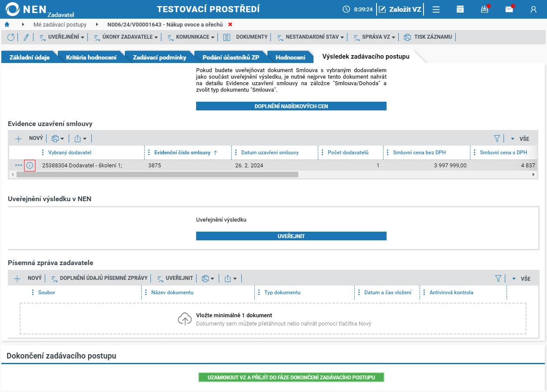Image resolution: width=547 pixels, height=392 pixels.
Task: Click the contract date cell '26. 2. 2024'
Action: click(x=249, y=166)
